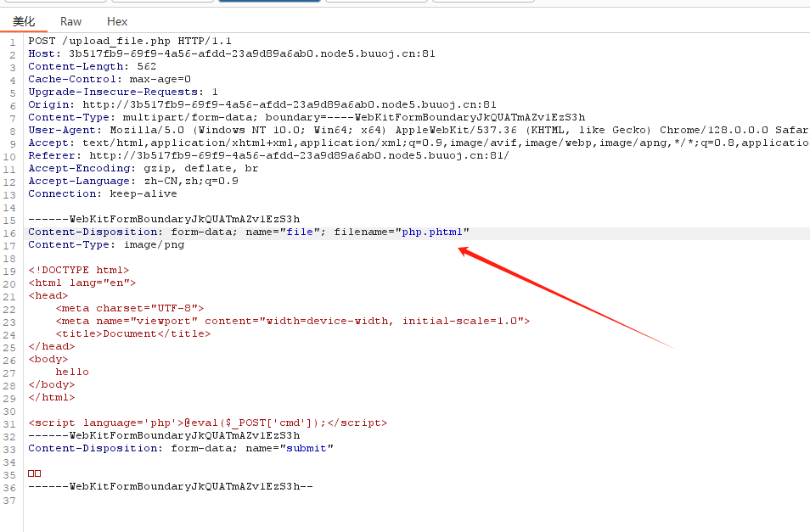Click the boundary line on line 32

click(x=164, y=435)
